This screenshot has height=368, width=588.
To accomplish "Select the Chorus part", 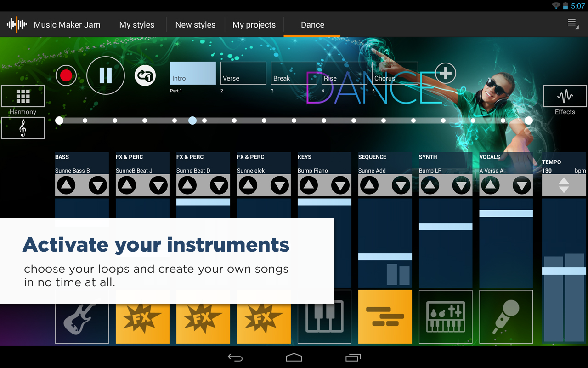I will coord(395,73).
